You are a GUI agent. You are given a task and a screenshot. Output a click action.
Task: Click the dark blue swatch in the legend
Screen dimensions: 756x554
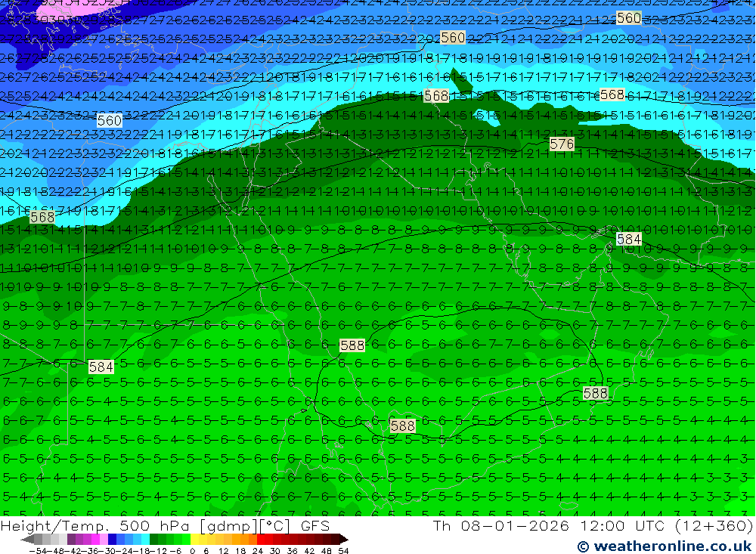[112, 539]
